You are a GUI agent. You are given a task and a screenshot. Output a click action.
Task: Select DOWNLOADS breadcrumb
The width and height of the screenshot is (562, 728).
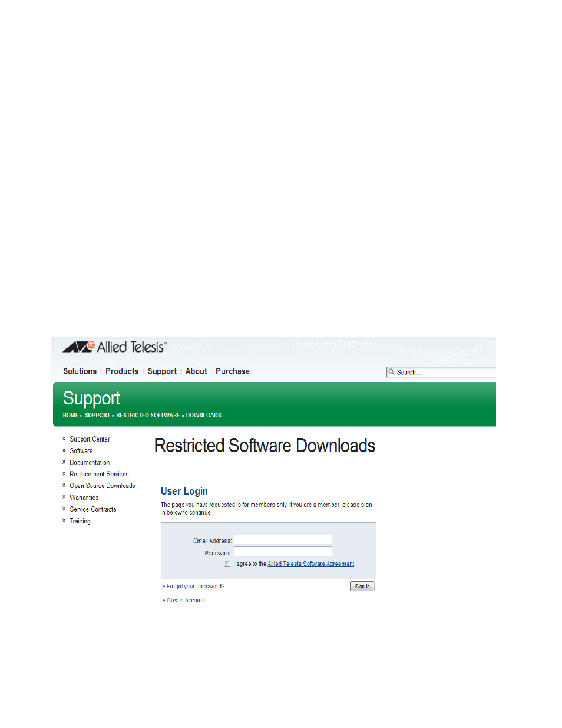[x=204, y=415]
